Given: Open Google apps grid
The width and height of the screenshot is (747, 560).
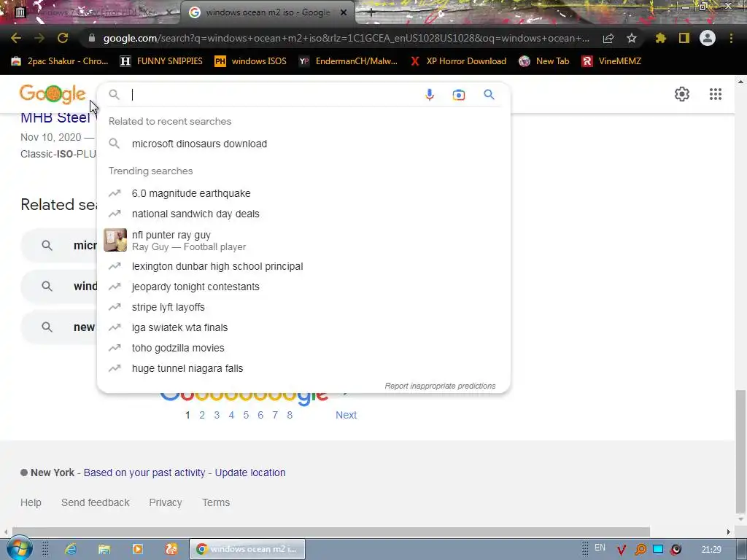Looking at the screenshot, I should 716,94.
